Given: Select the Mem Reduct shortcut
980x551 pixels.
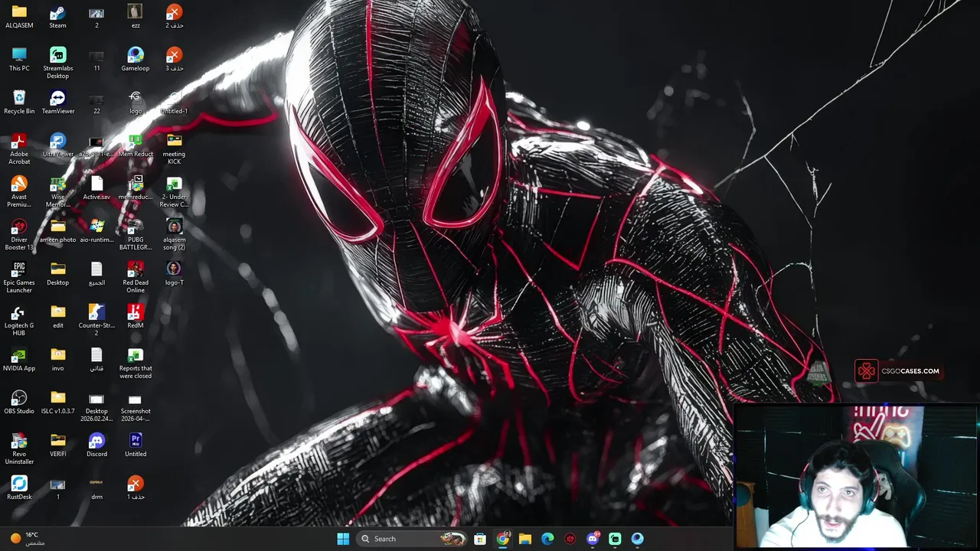Looking at the screenshot, I should [136, 145].
